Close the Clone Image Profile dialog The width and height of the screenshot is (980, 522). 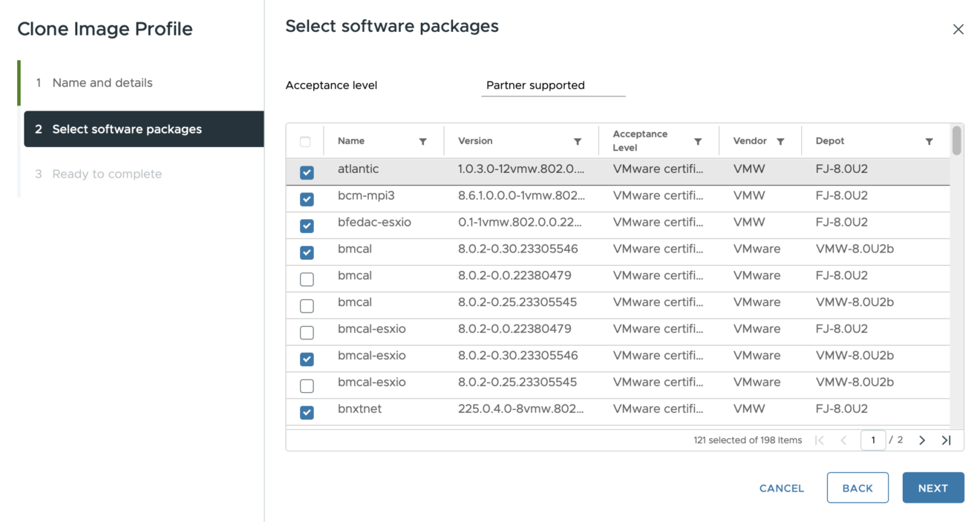point(958,30)
